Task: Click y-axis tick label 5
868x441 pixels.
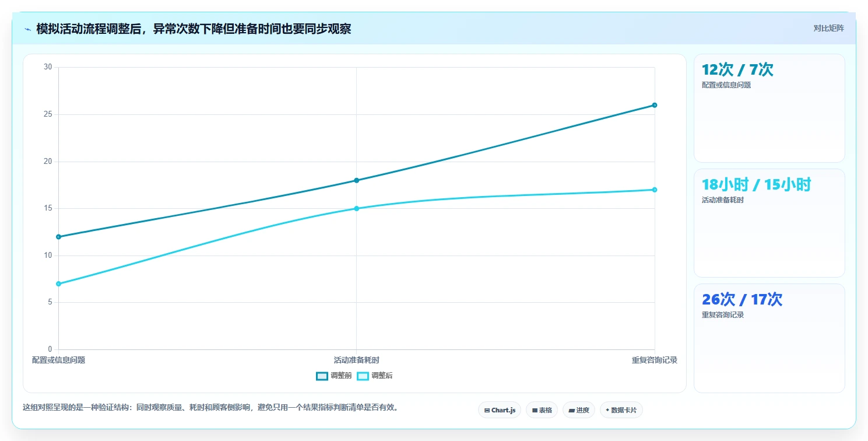Action: [50, 302]
